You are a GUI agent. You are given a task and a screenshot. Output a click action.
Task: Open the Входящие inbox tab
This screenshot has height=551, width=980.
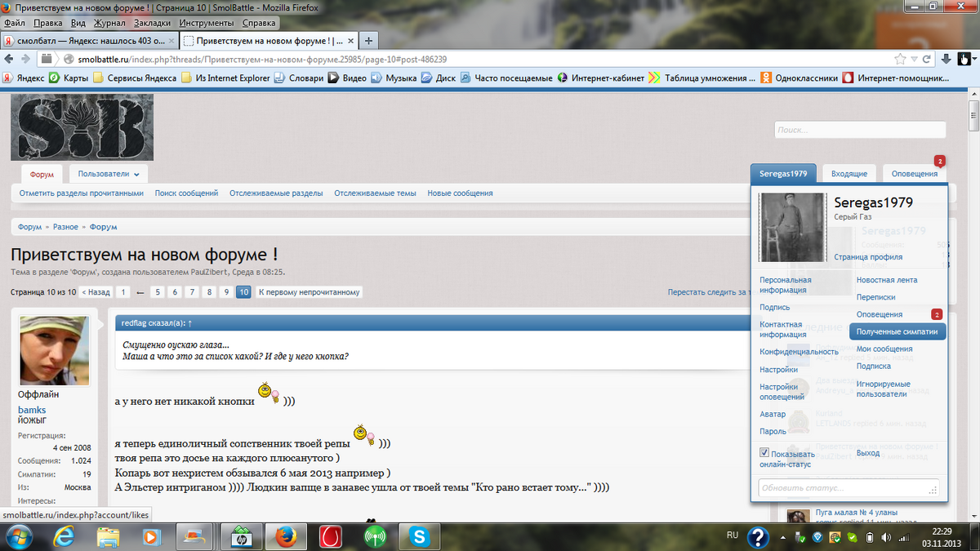(x=849, y=174)
